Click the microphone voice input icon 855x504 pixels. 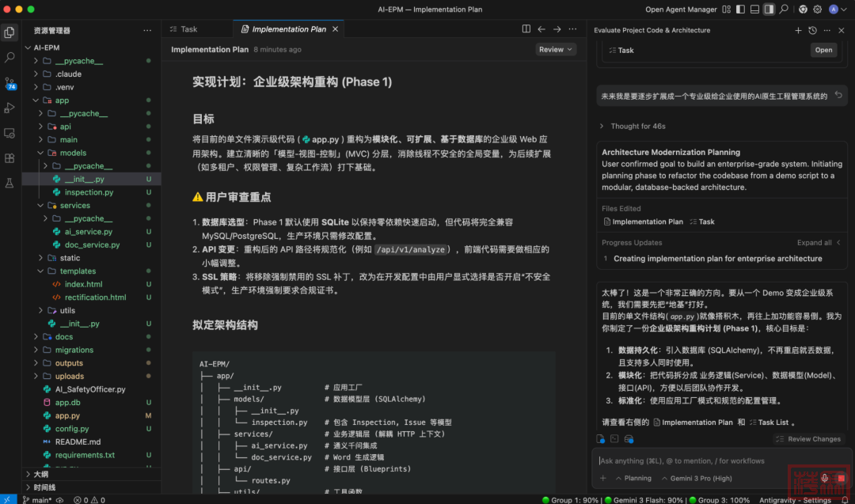pyautogui.click(x=824, y=478)
